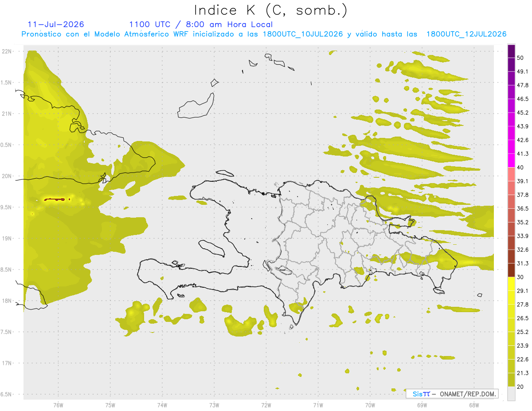
Task: Pick the dark brown legend band between 30 and 31.3
Action: coord(511,270)
